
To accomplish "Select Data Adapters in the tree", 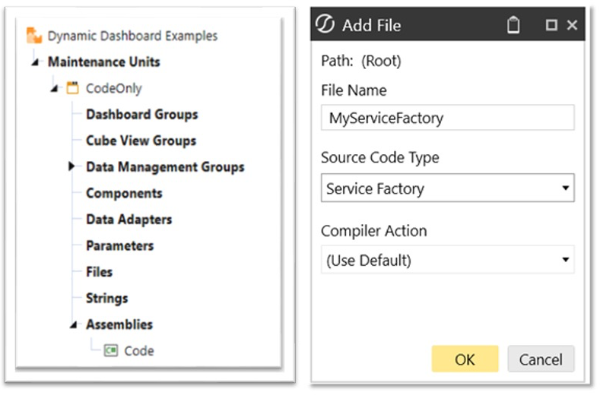I will (x=129, y=219).
